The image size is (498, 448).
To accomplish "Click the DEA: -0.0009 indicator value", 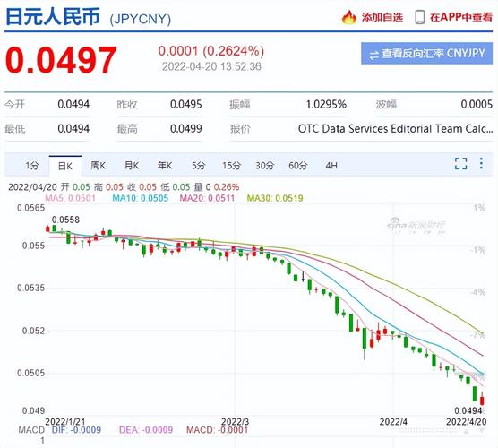I will (146, 430).
